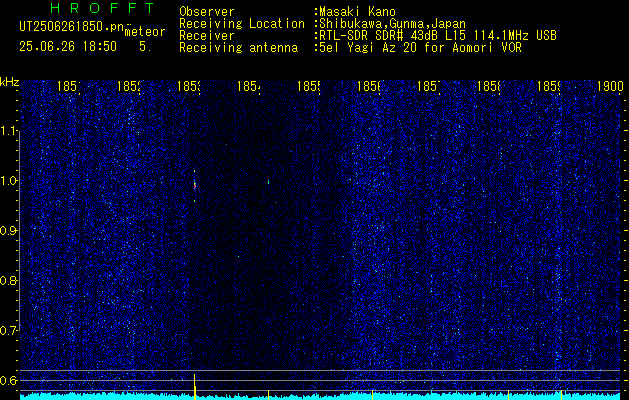Viewport: 629px width, 400px height.
Task: Click the 1853 time marker
Action: [x=189, y=86]
